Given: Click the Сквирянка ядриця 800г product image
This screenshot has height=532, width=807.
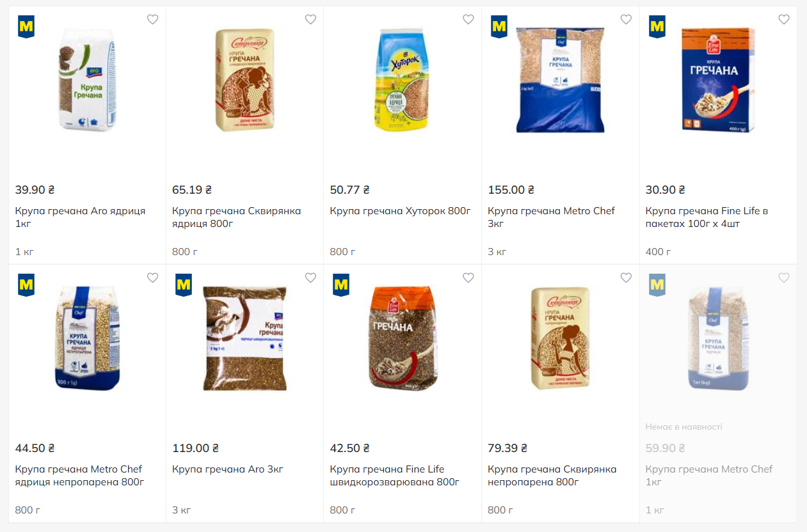Looking at the screenshot, I should pyautogui.click(x=244, y=80).
